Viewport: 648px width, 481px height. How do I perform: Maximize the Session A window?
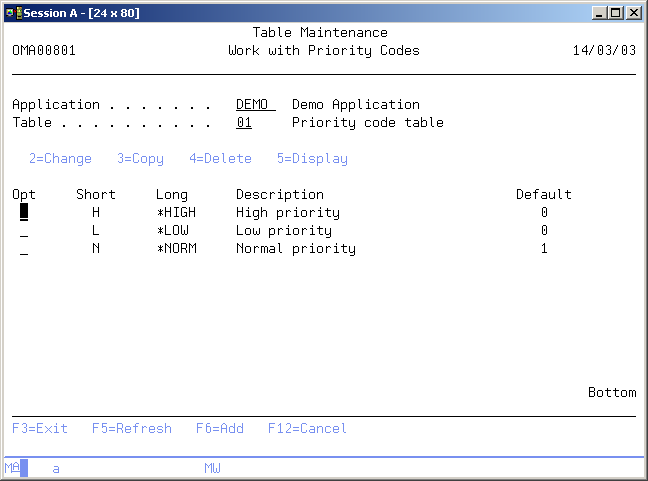pos(613,12)
